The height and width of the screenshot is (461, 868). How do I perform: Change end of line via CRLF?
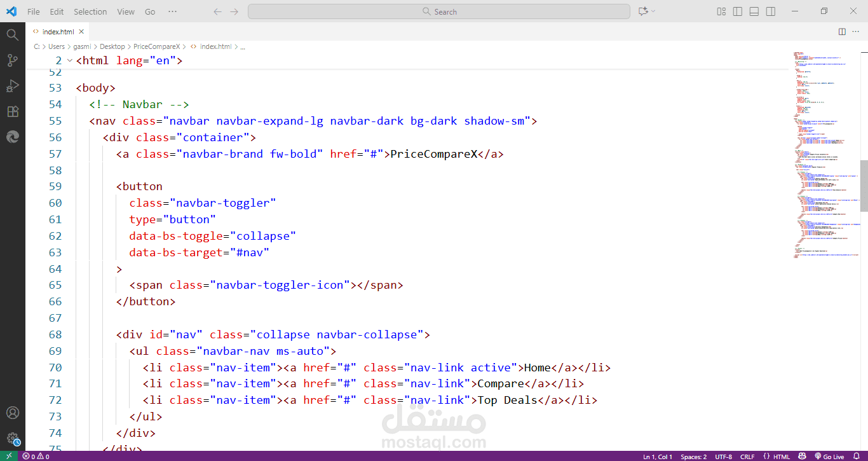747,457
